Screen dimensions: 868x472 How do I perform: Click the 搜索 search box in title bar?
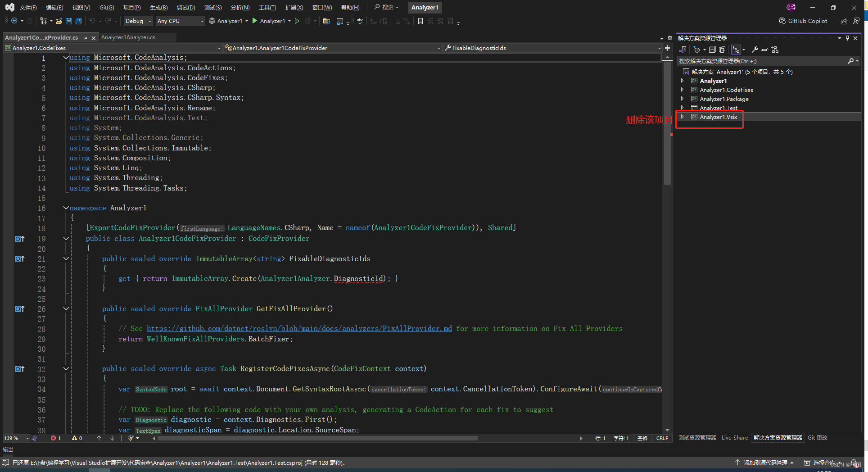coord(386,7)
